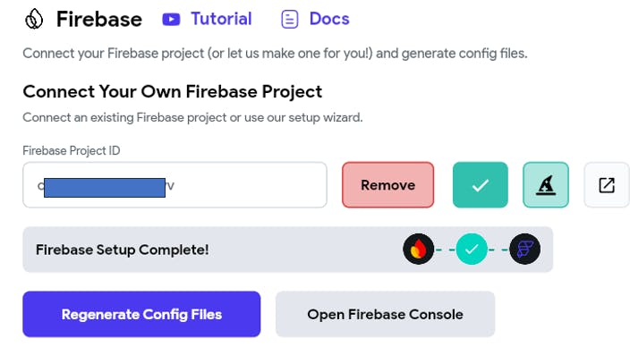This screenshot has width=630, height=364.
Task: Open project in new tab icon
Action: coord(607,185)
